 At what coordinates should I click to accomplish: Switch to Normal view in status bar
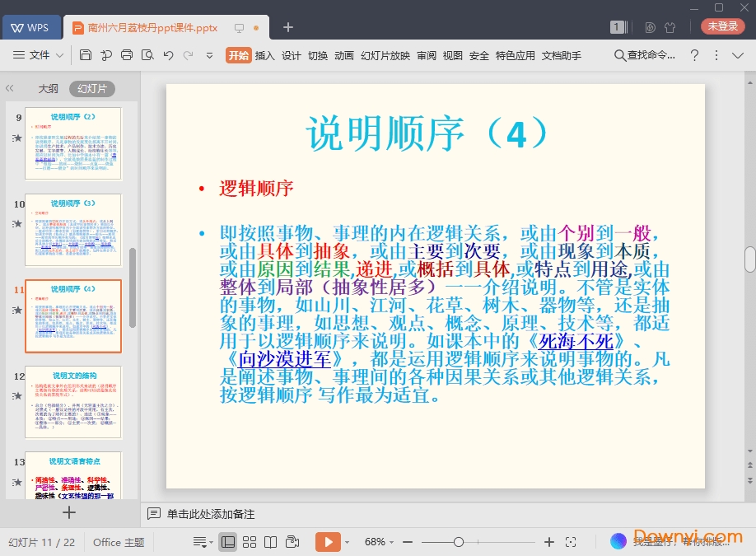tap(228, 542)
